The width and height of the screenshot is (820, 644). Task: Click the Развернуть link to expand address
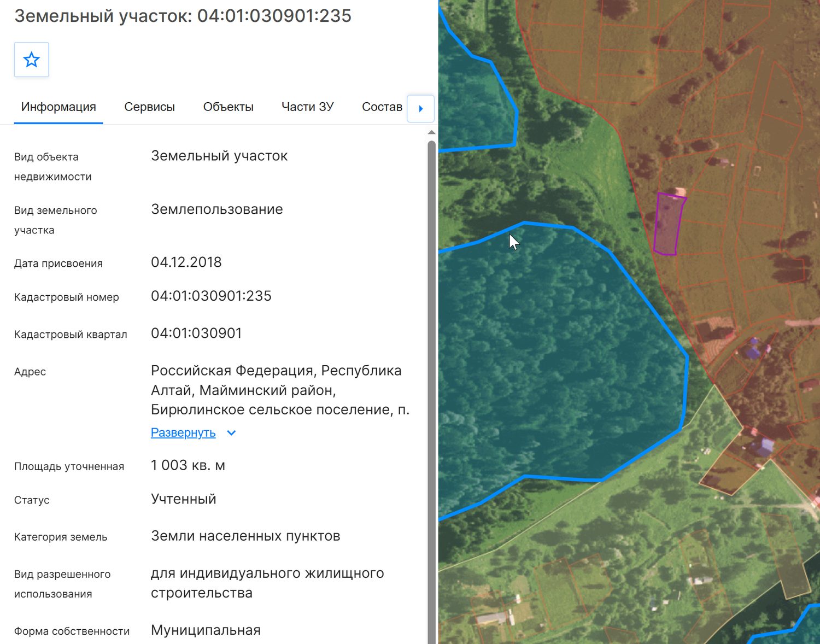tap(183, 433)
